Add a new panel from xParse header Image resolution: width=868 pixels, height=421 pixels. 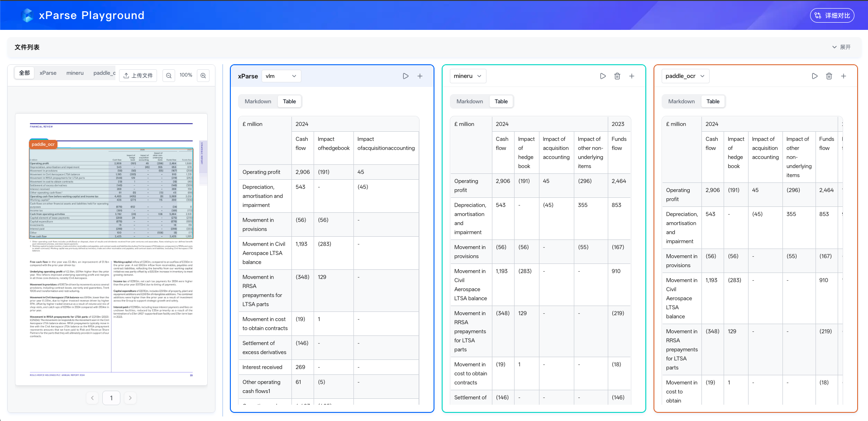tap(420, 76)
